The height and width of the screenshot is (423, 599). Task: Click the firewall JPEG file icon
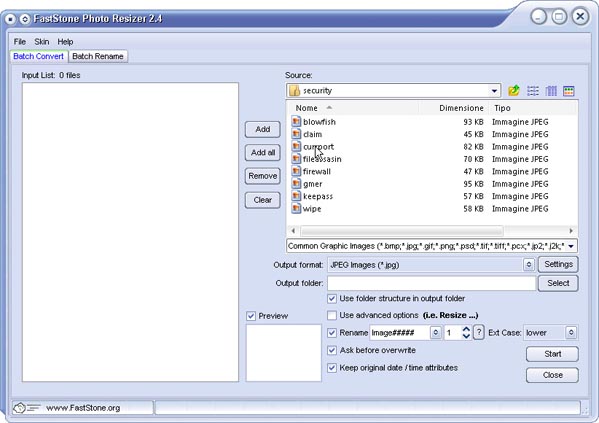pyautogui.click(x=296, y=171)
